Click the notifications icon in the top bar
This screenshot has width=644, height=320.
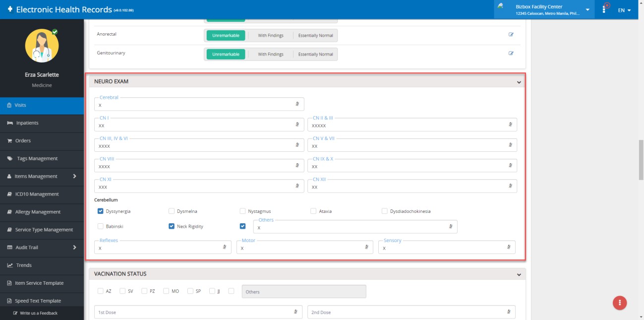pos(604,9)
